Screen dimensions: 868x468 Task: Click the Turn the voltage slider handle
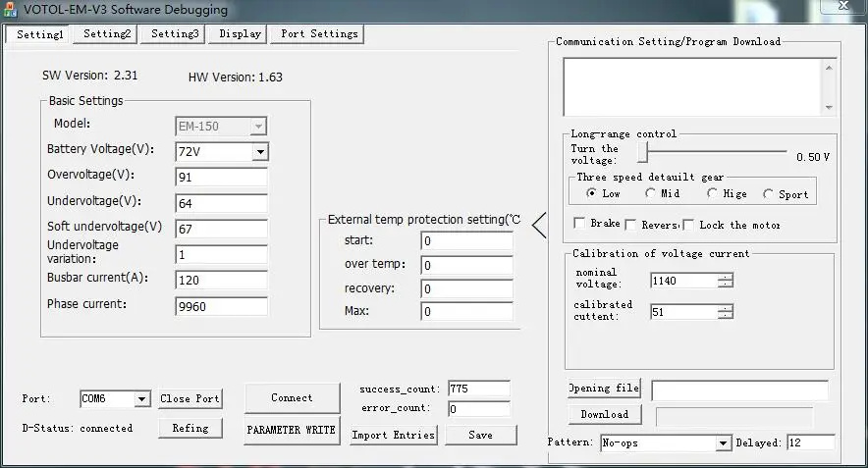coord(642,152)
